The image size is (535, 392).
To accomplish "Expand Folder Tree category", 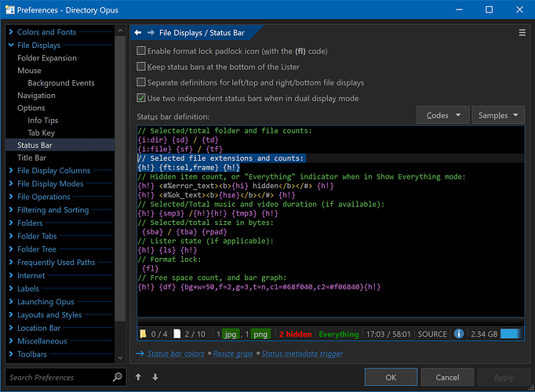I will tap(11, 249).
